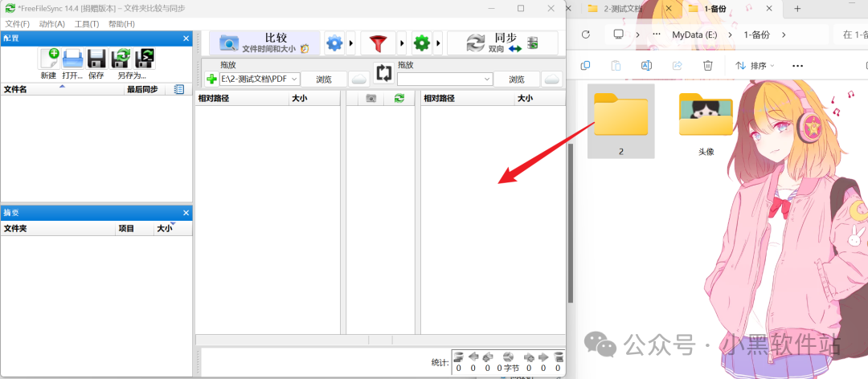
Task: Click the config list view-options icon
Action: 178,89
